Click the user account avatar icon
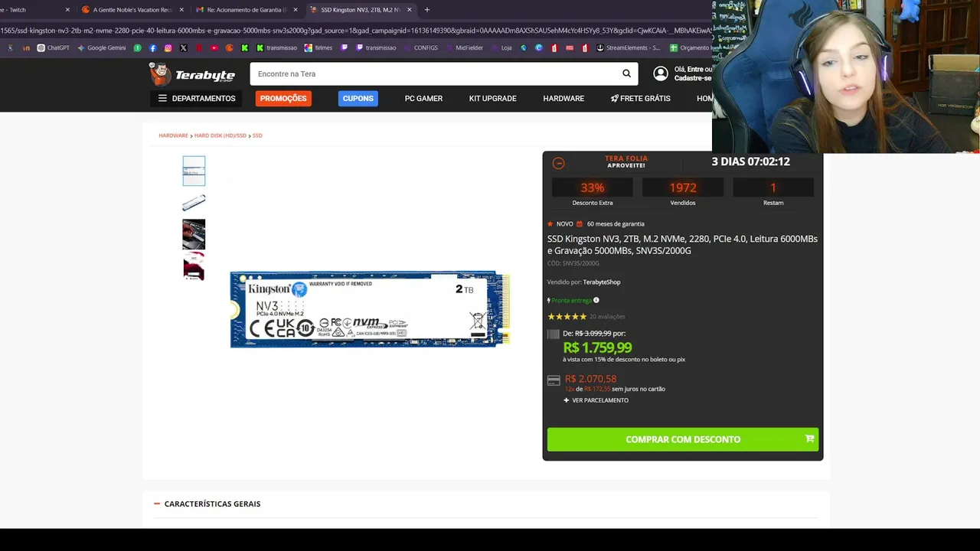Viewport: 980px width, 551px height. (660, 73)
